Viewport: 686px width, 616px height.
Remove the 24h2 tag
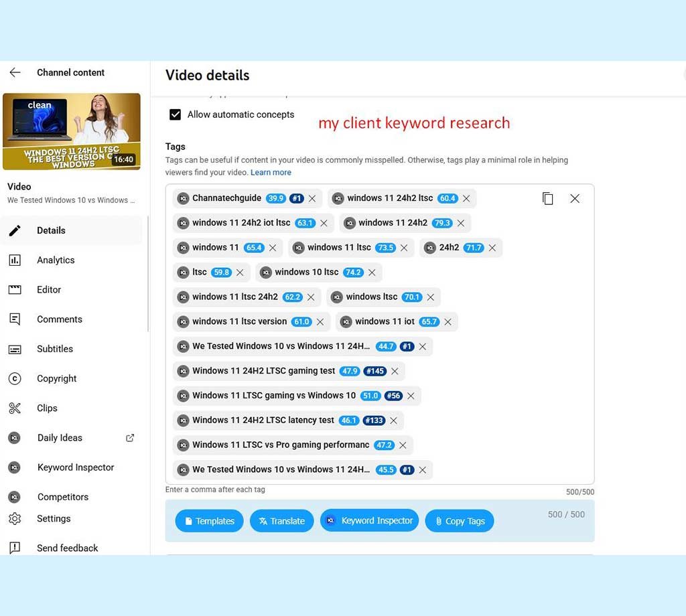pyautogui.click(x=492, y=248)
